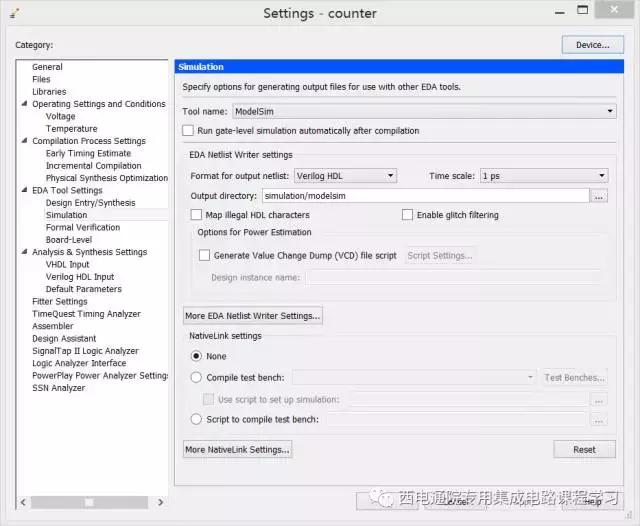Viewport: 640px width, 526px height.
Task: Open Physical Synthesis Optimization settings
Action: tap(107, 178)
